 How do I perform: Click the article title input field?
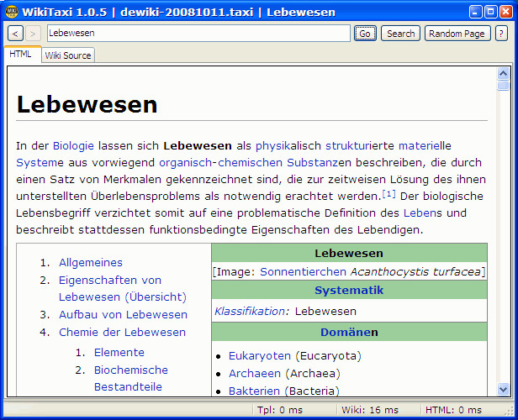(198, 33)
